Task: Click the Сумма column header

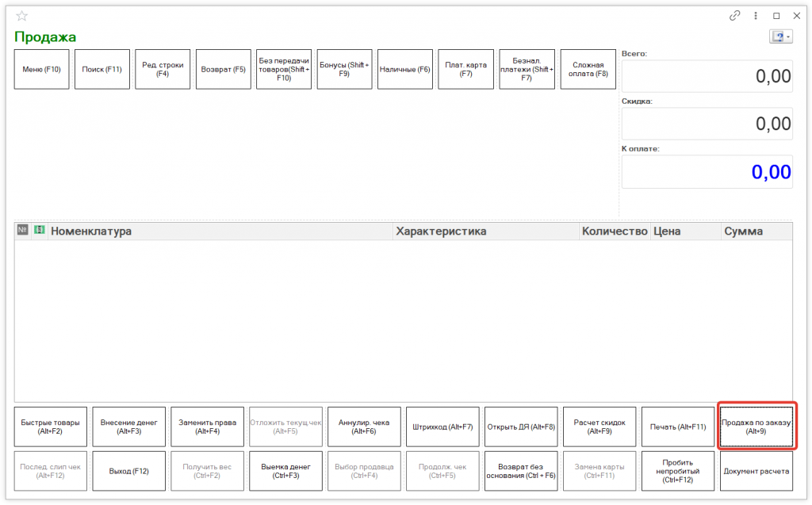Action: tap(756, 231)
